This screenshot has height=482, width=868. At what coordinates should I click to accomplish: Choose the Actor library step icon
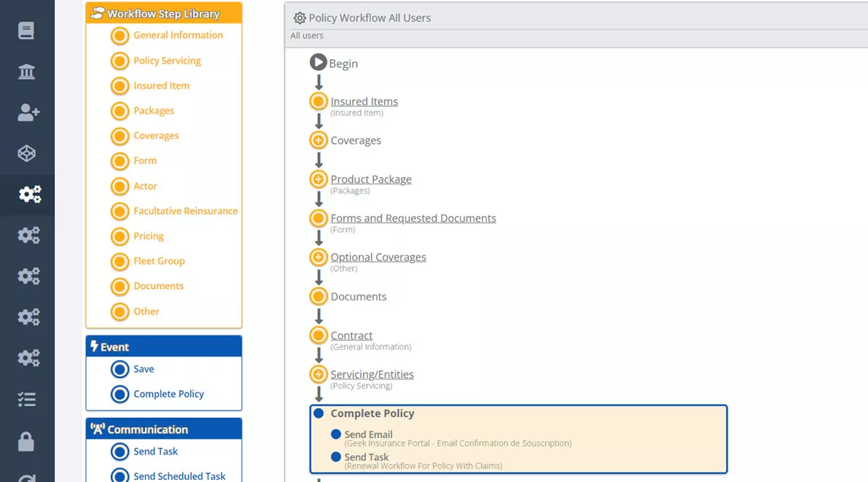pos(120,186)
